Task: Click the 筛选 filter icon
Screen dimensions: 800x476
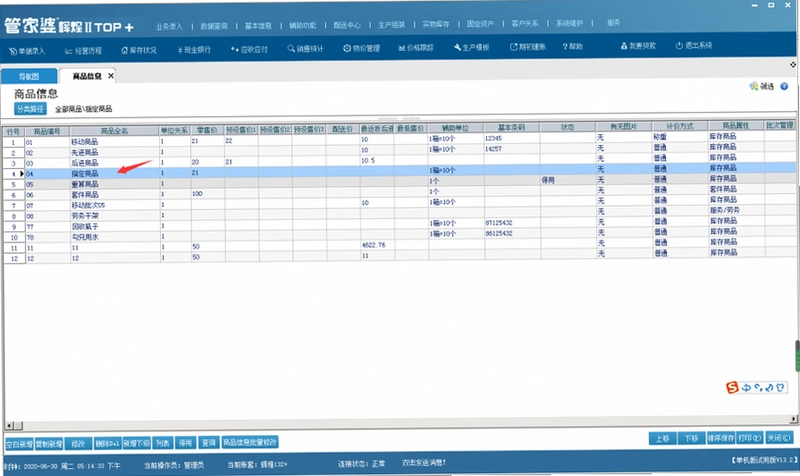Action: pyautogui.click(x=754, y=86)
